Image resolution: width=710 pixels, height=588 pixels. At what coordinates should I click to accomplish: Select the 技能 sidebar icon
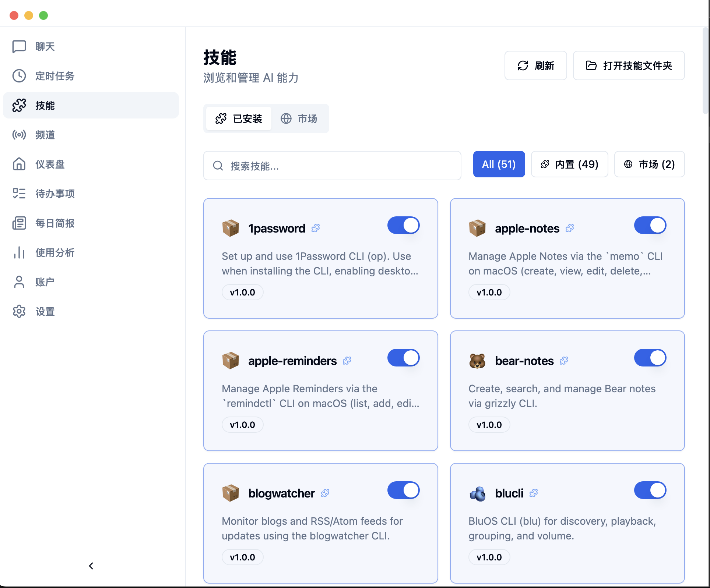click(x=44, y=105)
